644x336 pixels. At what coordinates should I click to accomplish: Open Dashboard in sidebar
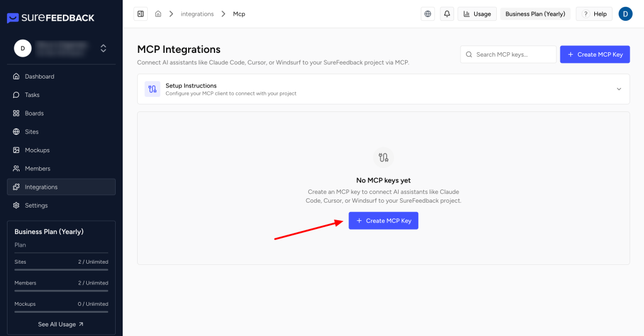coord(61,76)
